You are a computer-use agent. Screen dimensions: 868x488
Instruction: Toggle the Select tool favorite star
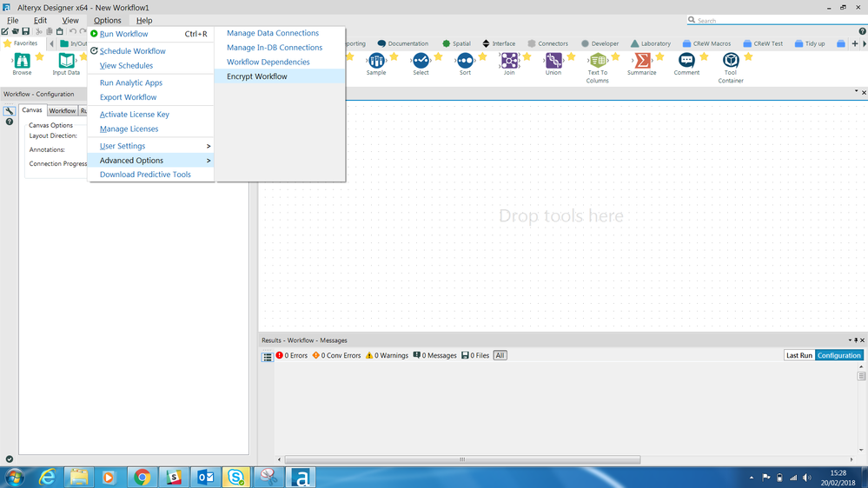tap(439, 56)
